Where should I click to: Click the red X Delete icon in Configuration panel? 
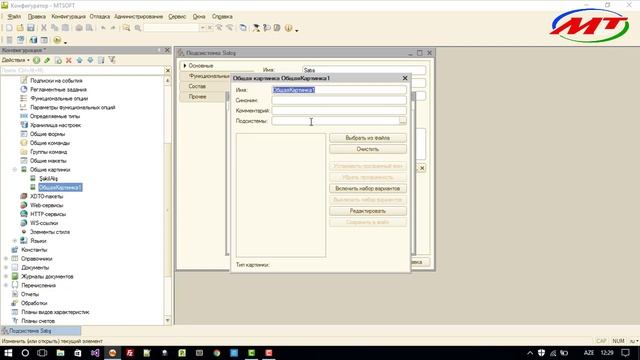[x=69, y=60]
